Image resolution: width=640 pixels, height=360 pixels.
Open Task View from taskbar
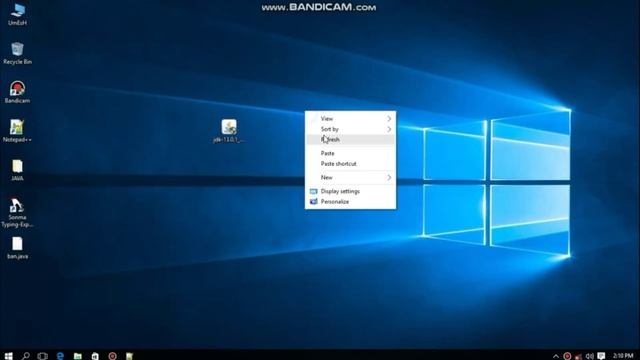point(42,356)
